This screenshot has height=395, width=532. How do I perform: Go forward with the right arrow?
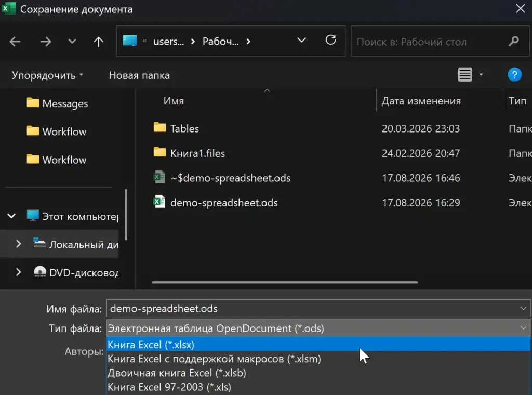46,42
